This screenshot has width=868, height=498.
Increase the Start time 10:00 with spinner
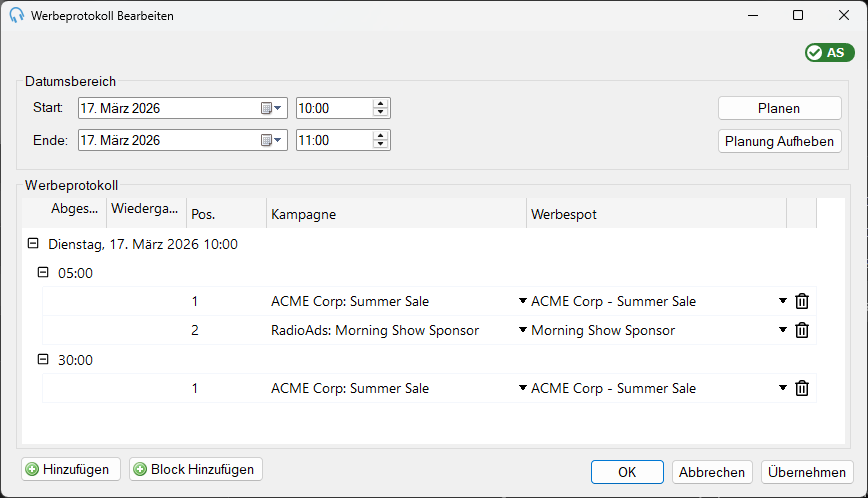coord(380,104)
